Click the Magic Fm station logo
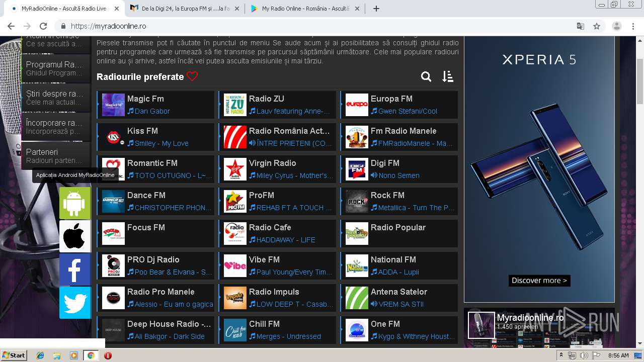Image resolution: width=644 pixels, height=362 pixels. pos(113,105)
